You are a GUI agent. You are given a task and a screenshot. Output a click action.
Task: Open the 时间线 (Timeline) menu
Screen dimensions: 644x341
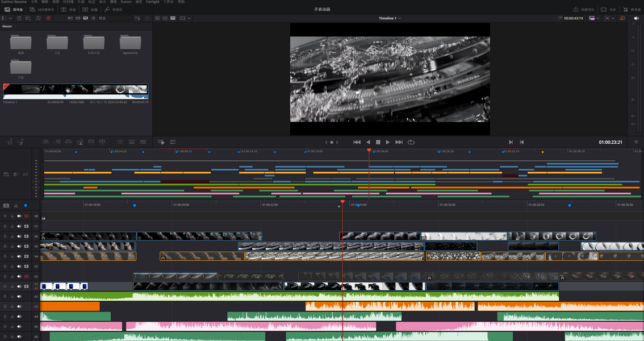pos(68,2)
